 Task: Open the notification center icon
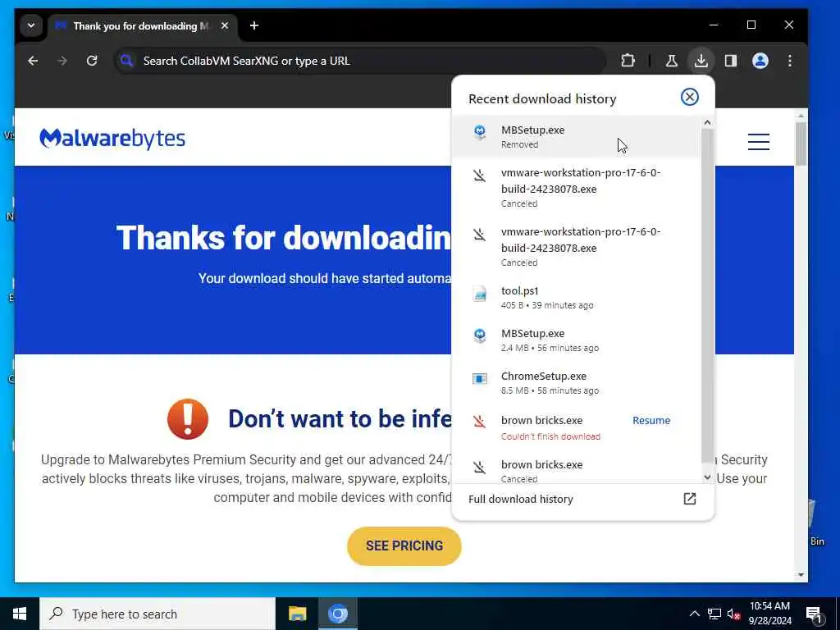coord(814,614)
